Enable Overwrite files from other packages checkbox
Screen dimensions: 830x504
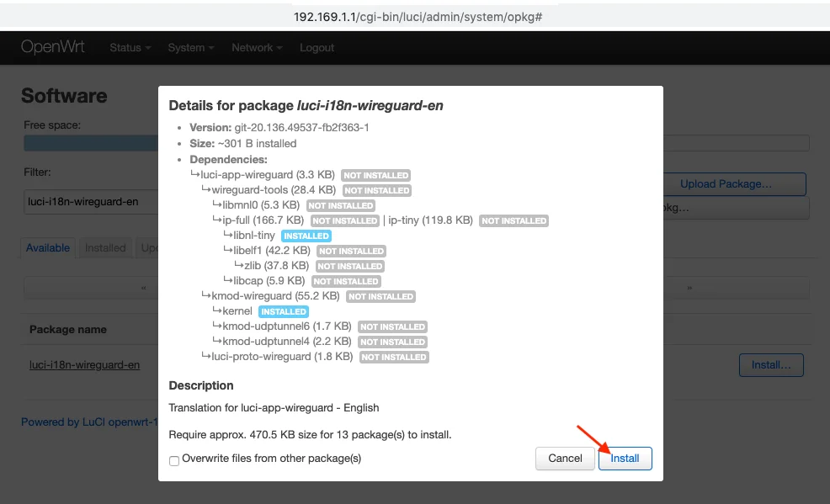tap(174, 459)
